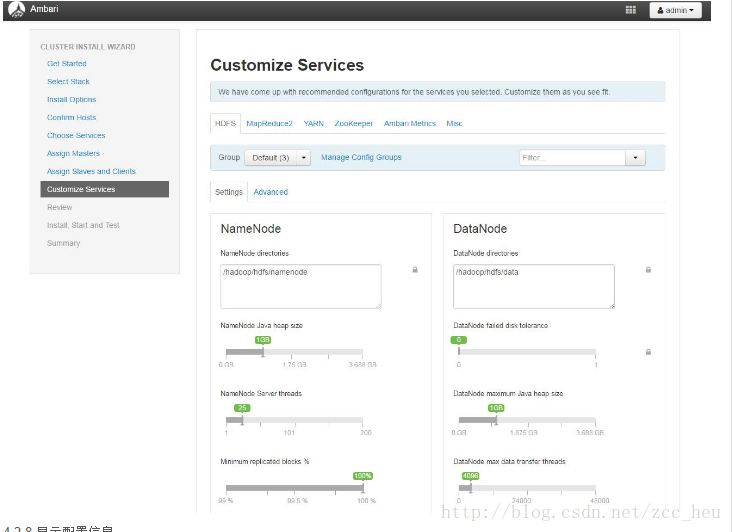732x532 pixels.
Task: Click DataNode maximum Java heap size slider
Action: click(527, 420)
